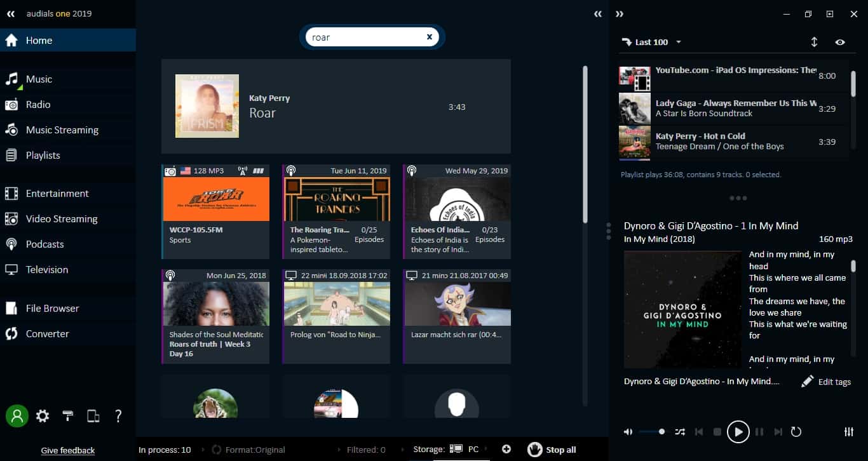The width and height of the screenshot is (868, 461).
Task: Click the Prism album cover thumbnail
Action: click(207, 106)
